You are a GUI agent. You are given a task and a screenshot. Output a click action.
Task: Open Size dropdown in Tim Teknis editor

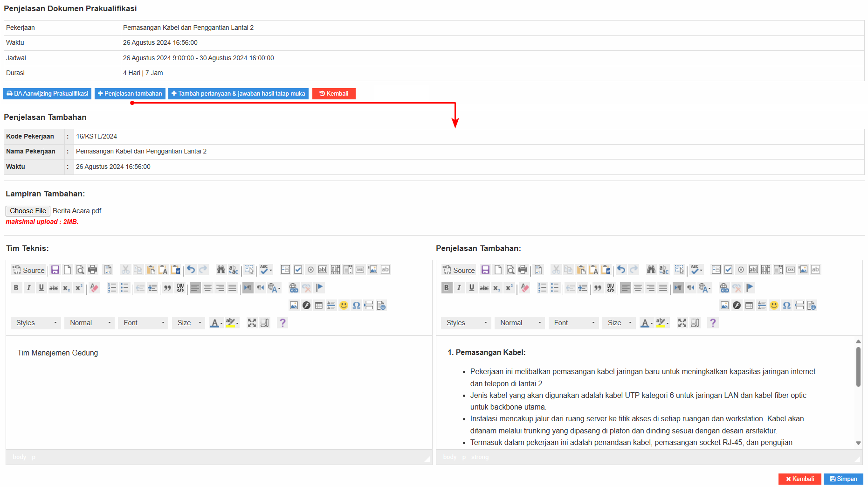[188, 323]
